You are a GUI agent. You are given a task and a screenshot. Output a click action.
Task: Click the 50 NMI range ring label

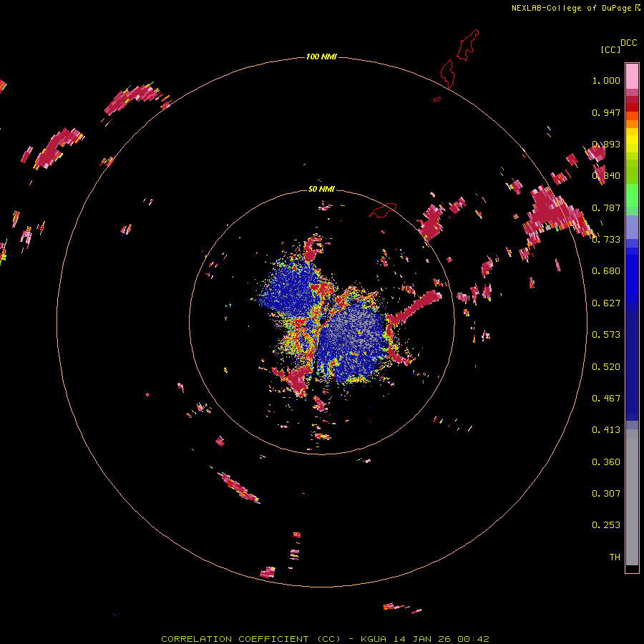click(x=321, y=189)
